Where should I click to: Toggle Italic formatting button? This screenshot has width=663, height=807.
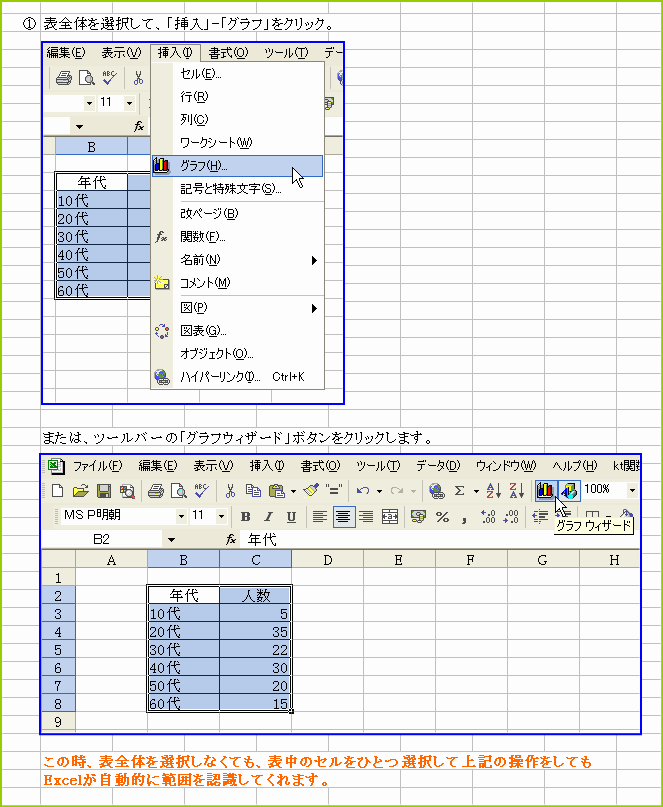(268, 516)
